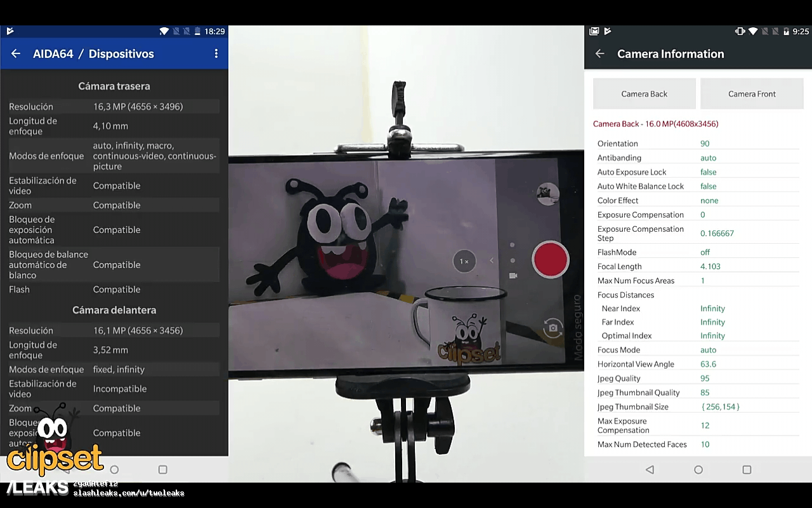This screenshot has height=508, width=812.
Task: Select the Cámara trasera heading
Action: coord(114,86)
